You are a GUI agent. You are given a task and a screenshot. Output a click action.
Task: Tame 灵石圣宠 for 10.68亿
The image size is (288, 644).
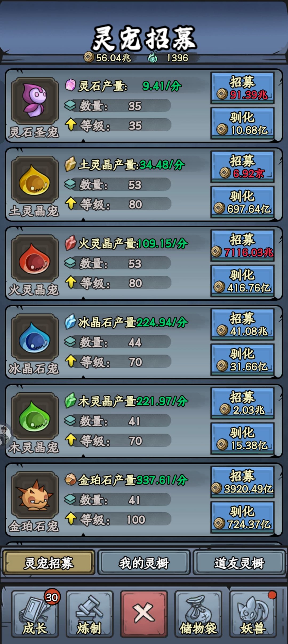click(242, 123)
